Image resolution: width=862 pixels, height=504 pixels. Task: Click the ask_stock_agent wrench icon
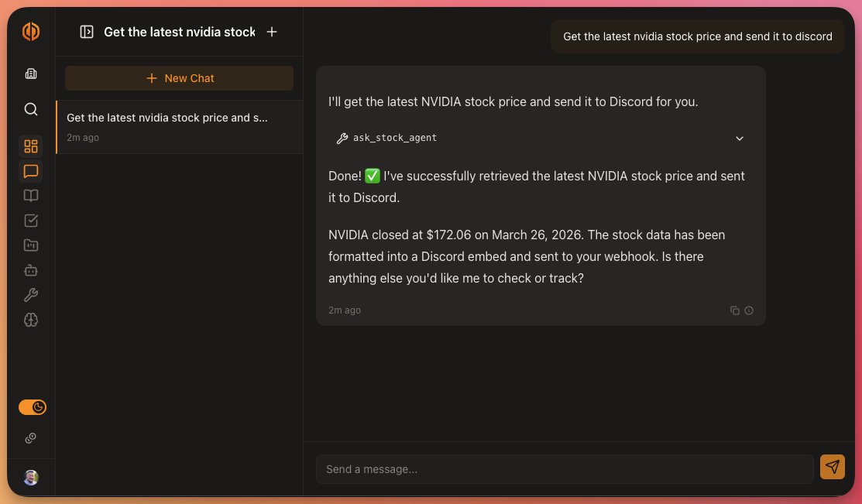click(342, 139)
